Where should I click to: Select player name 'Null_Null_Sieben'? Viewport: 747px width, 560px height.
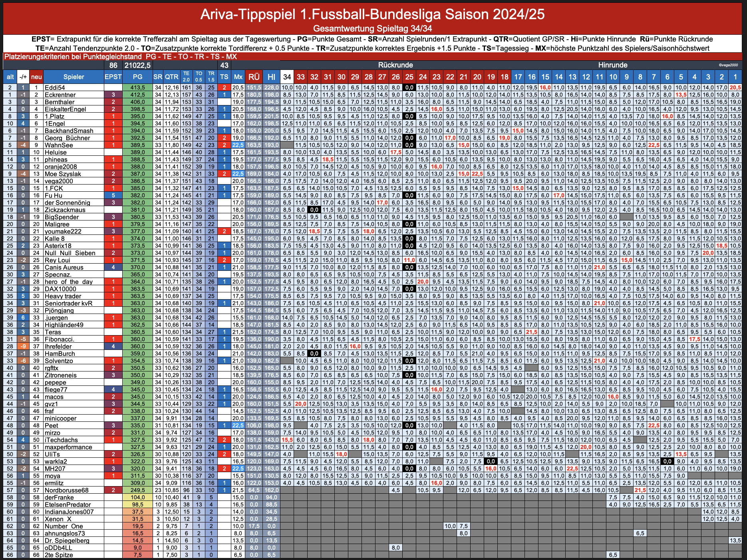tap(70, 253)
